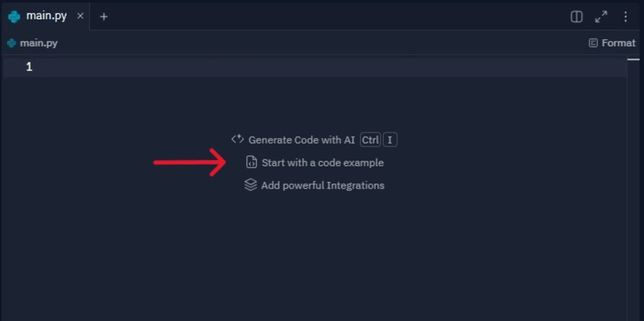
Task: Click the Python logo in the main.py tab
Action: click(x=14, y=17)
